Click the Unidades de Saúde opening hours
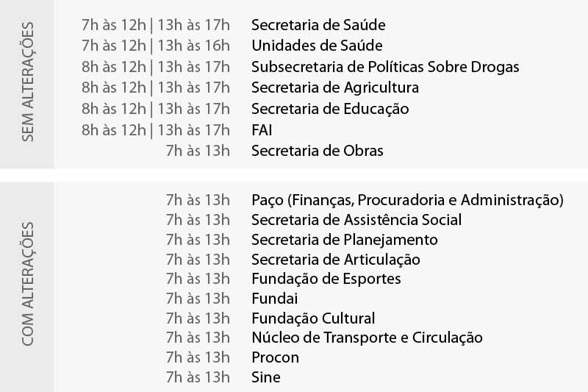 pyautogui.click(x=156, y=46)
